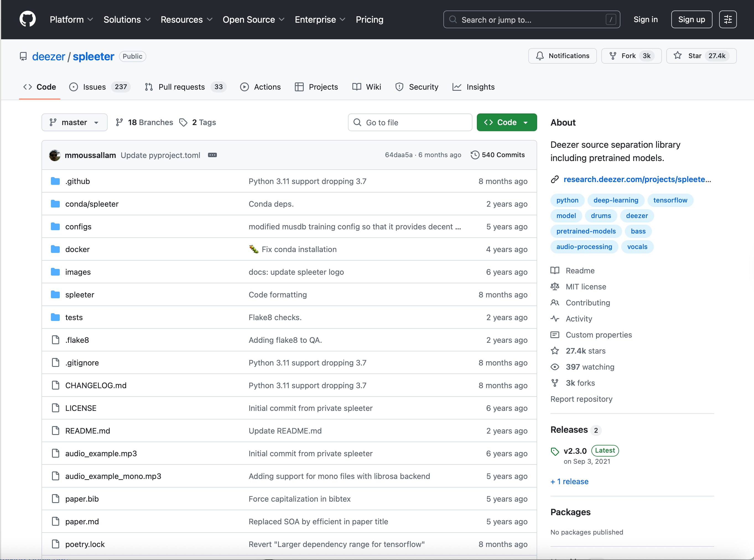
Task: Click the star icon beside 27.4k stars
Action: coord(555,351)
